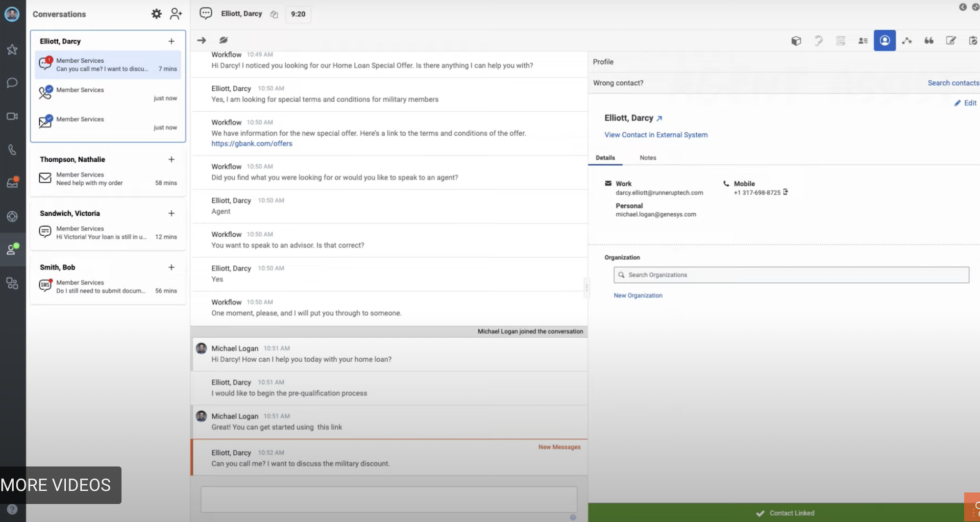The height and width of the screenshot is (522, 980).
Task: Click the New Messages marker
Action: 559,447
